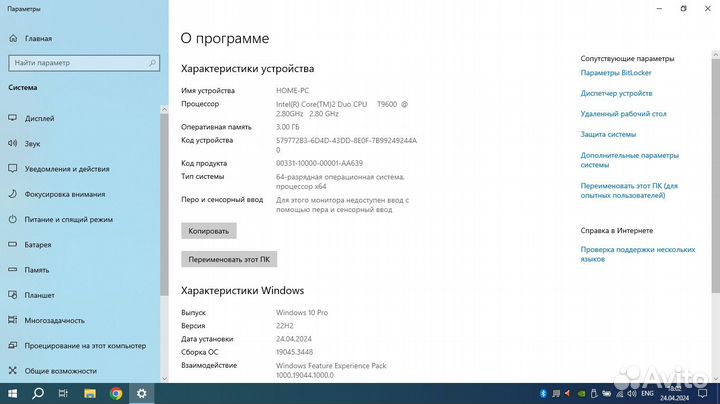Click the Windows Feature Experience Pack value
This screenshot has width=720, height=404.
point(331,370)
